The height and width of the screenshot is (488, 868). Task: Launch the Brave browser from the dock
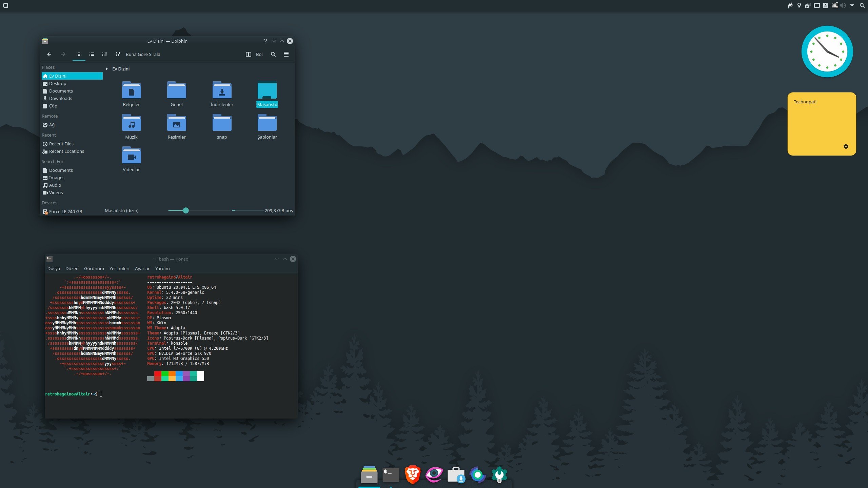[412, 474]
